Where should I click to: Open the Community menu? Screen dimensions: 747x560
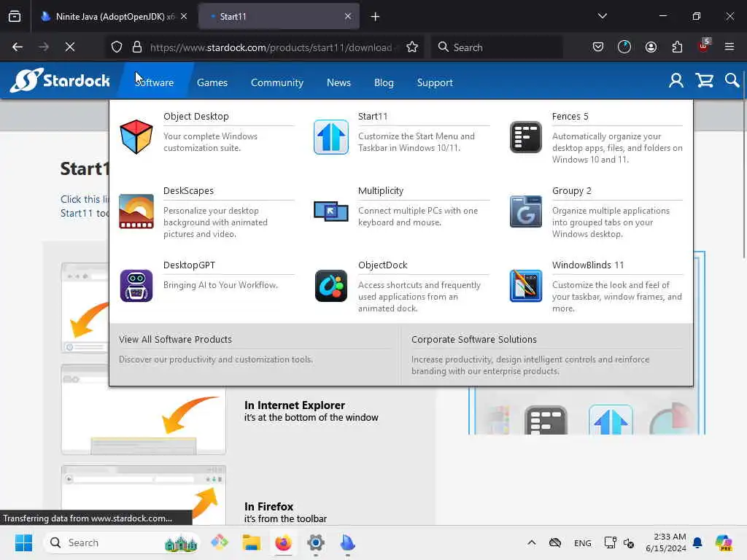[x=276, y=82]
